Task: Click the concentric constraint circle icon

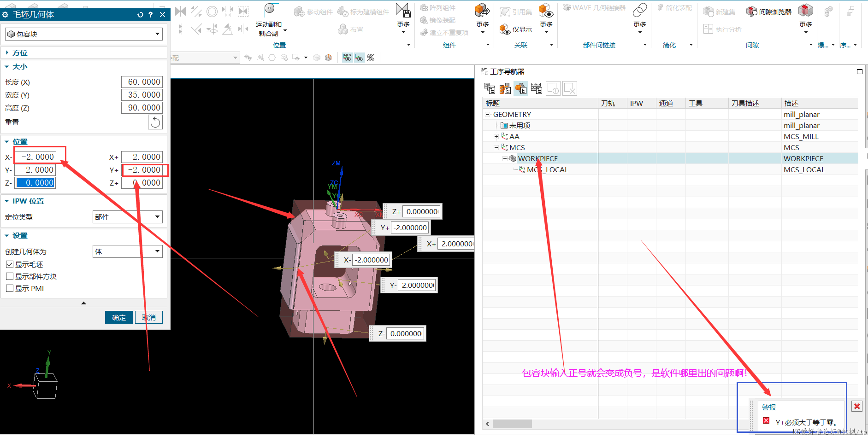Action: pos(212,11)
